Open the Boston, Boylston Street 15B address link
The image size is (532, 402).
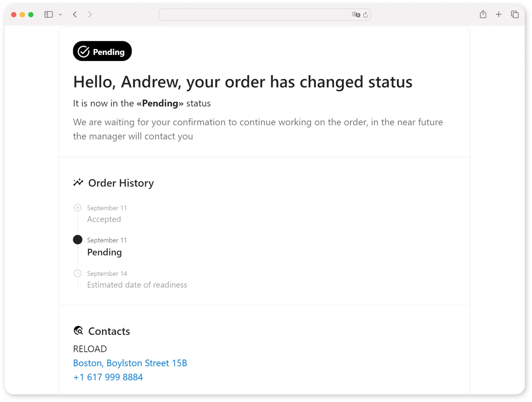click(x=130, y=363)
